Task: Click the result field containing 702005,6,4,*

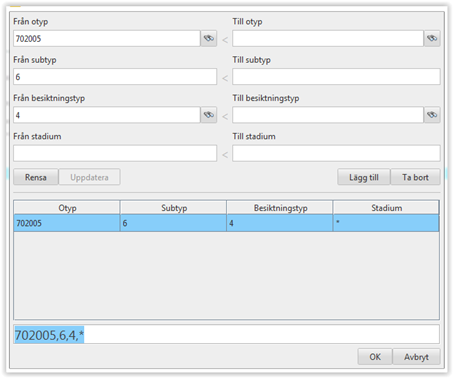Action: point(227,334)
